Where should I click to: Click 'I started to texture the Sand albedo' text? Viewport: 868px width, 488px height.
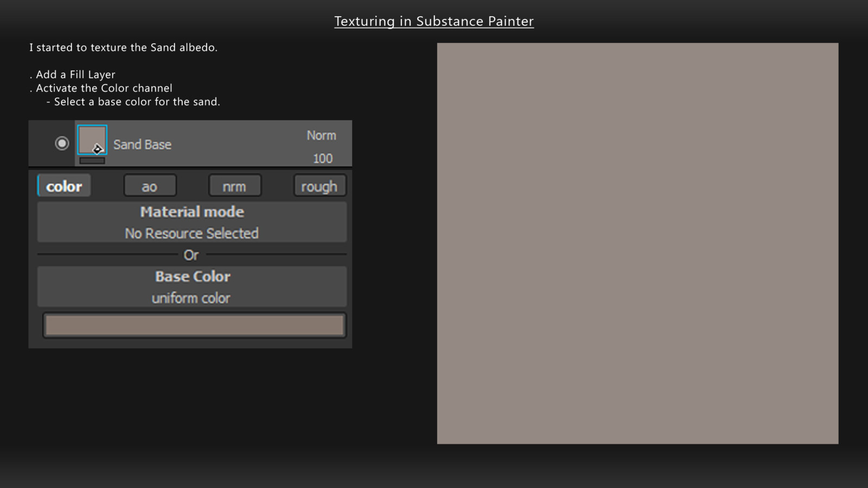point(123,47)
